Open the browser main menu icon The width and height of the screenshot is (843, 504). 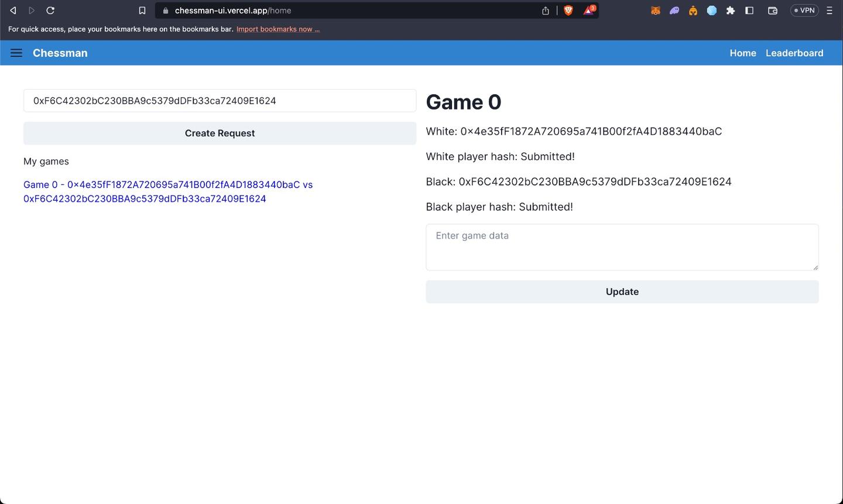(x=830, y=11)
